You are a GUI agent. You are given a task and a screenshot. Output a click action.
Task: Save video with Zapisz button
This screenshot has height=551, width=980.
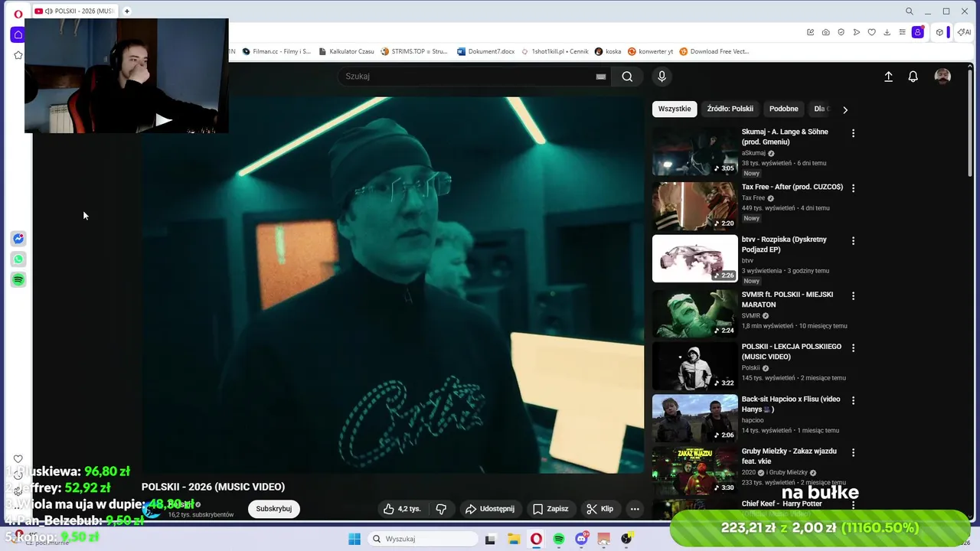(x=550, y=509)
